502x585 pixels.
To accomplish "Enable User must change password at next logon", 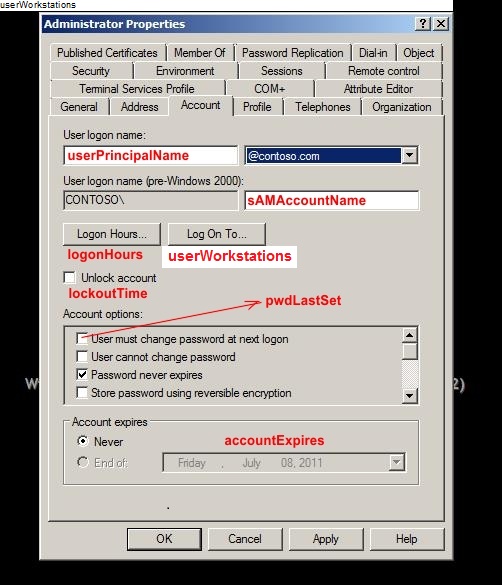I will pyautogui.click(x=82, y=338).
